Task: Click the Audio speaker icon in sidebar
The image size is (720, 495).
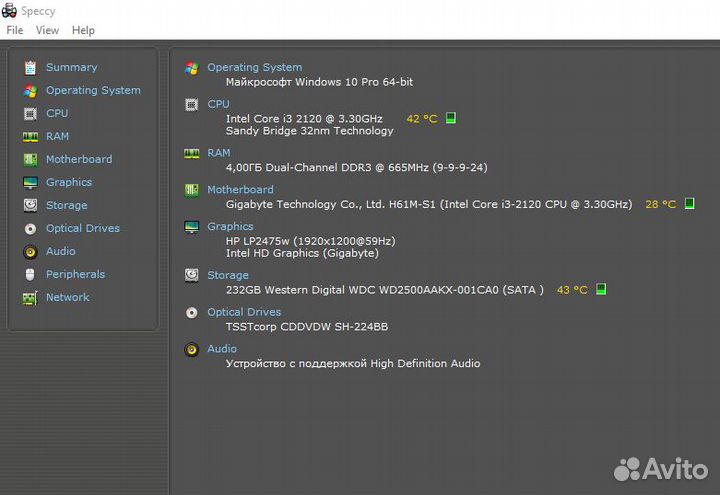Action: point(30,251)
